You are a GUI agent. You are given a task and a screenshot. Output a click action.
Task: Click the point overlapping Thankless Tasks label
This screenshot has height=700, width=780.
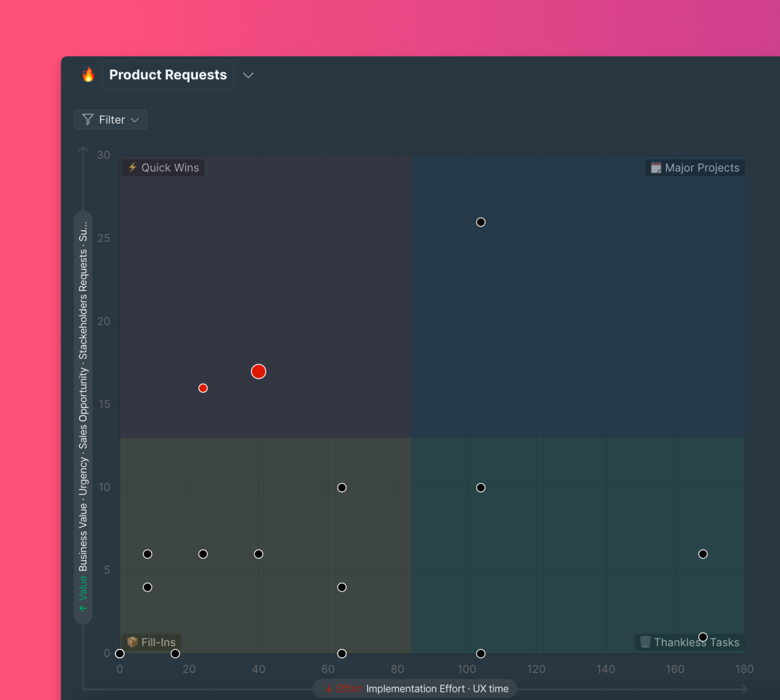click(x=703, y=637)
